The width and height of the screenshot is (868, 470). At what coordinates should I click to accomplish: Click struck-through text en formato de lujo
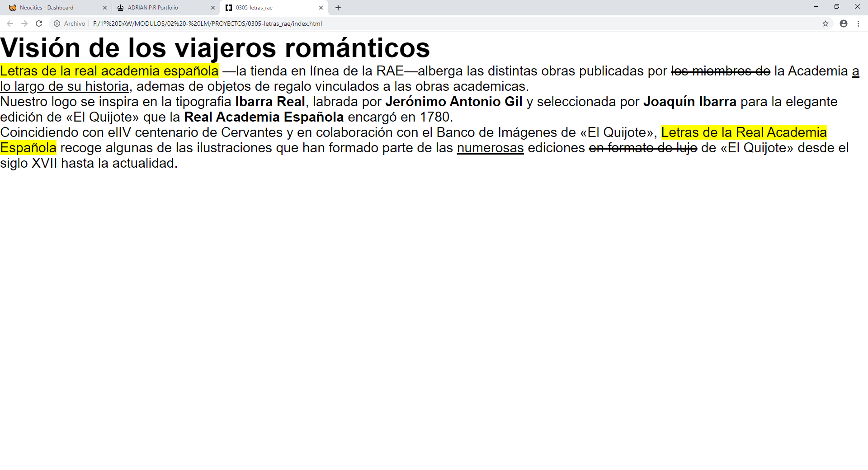[643, 148]
